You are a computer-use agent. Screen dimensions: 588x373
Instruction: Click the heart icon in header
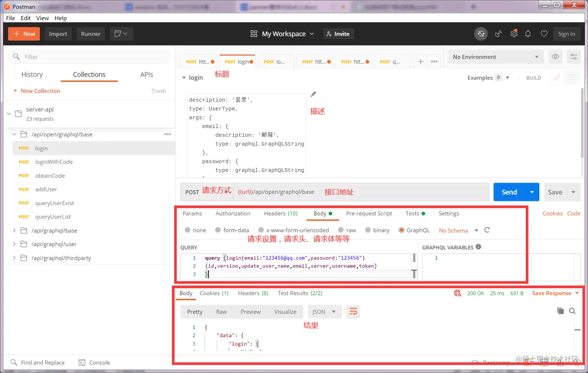pyautogui.click(x=544, y=34)
